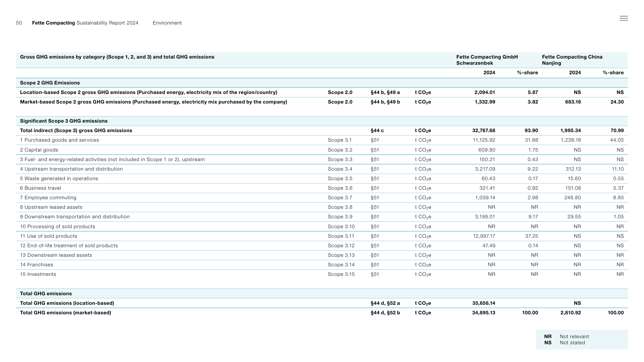Click the 12,997.17 use of sold products value
Viewport: 644px width, 362px height.
(484, 236)
